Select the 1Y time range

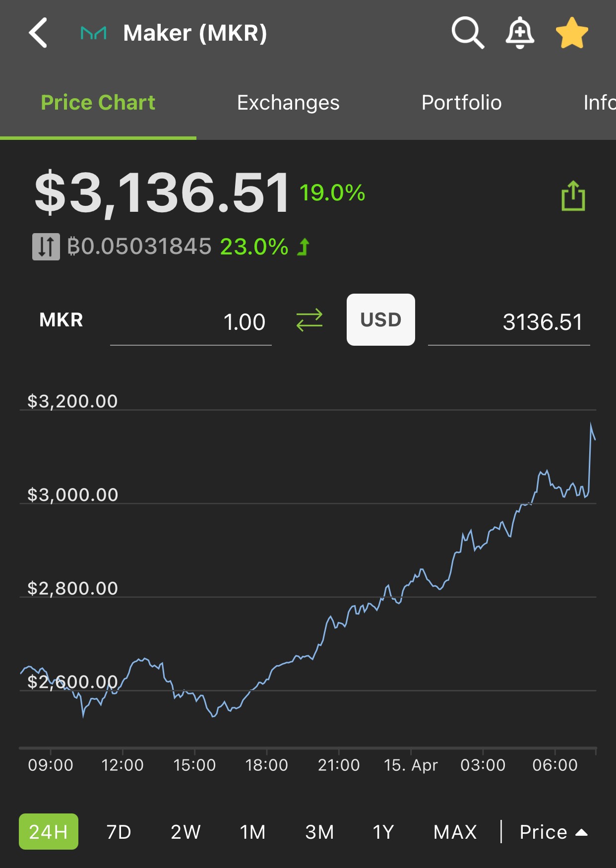click(383, 832)
